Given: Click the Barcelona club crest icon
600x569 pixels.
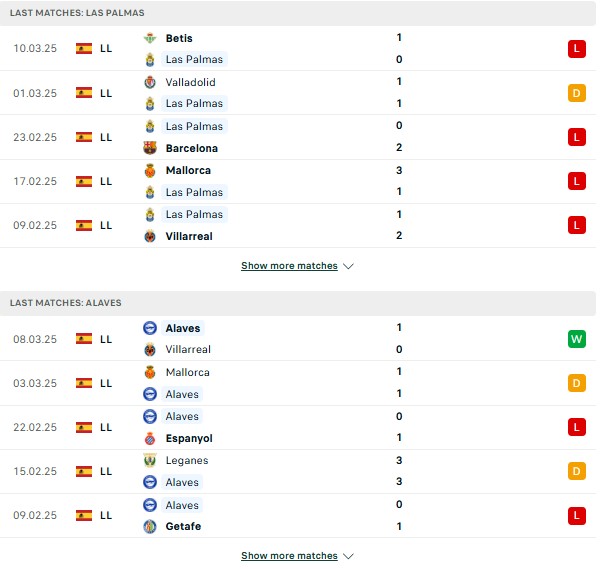Looking at the screenshot, I should [x=150, y=148].
